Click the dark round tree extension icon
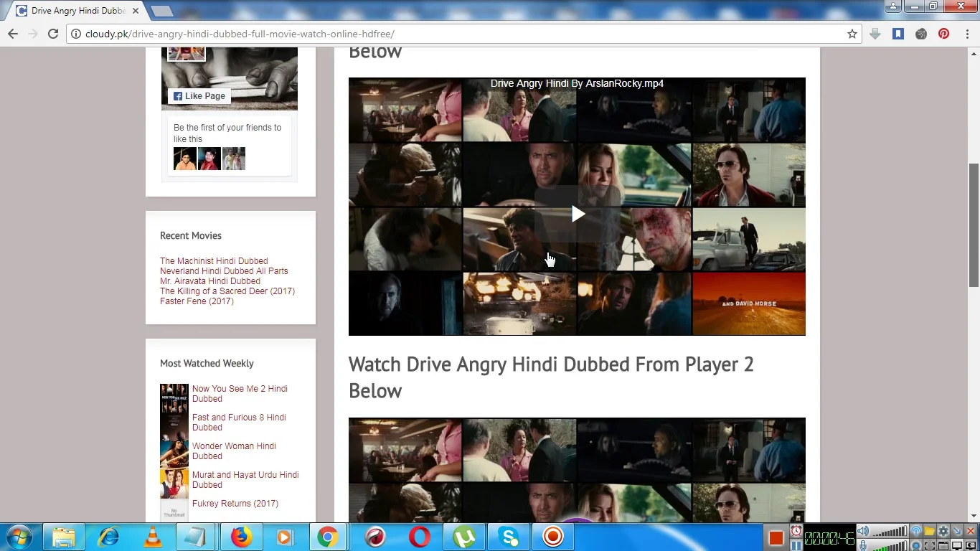 click(x=921, y=34)
